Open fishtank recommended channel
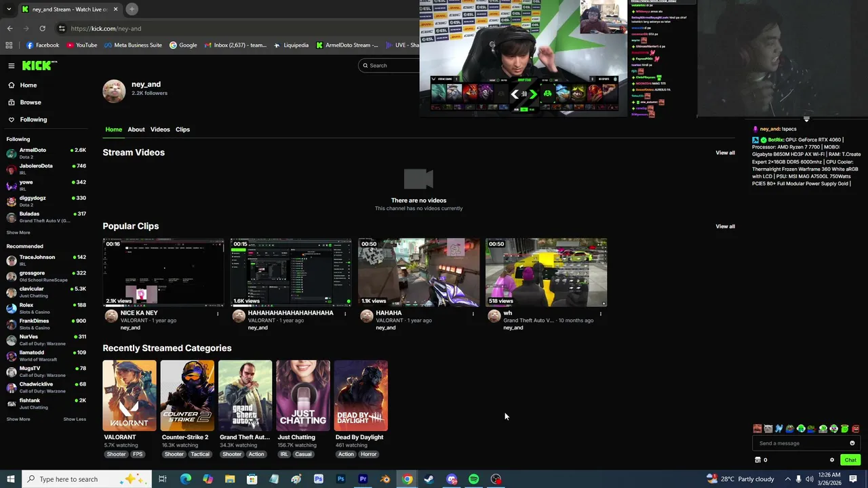The image size is (868, 488). click(x=45, y=403)
